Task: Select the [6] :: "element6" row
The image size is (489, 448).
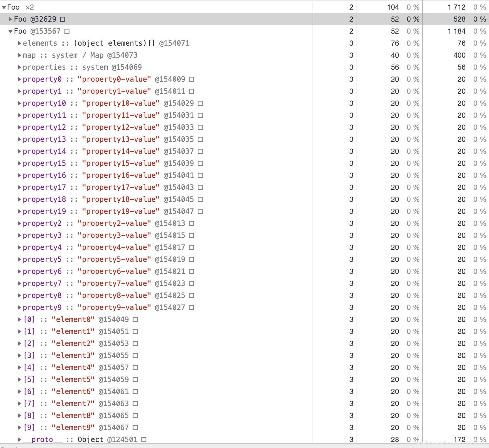Action: [244, 392]
